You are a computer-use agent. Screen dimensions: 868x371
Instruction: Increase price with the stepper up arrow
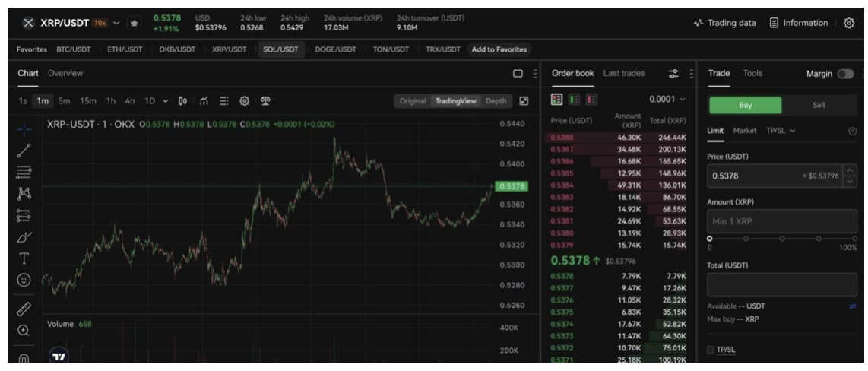click(850, 170)
